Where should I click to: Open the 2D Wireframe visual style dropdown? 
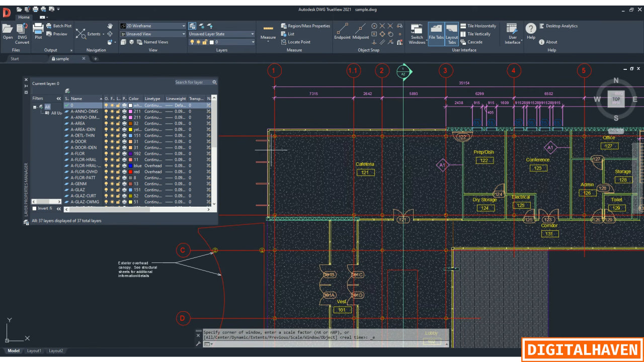[153, 26]
